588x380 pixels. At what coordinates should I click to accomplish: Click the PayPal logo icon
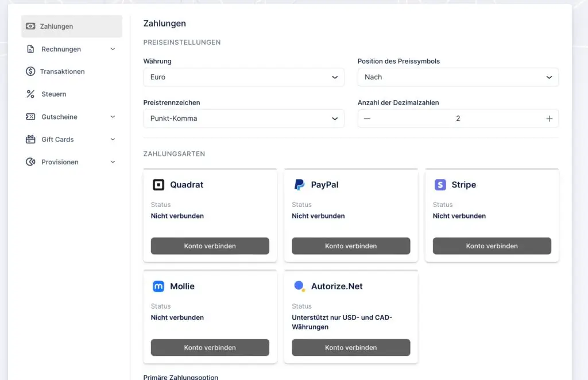299,185
